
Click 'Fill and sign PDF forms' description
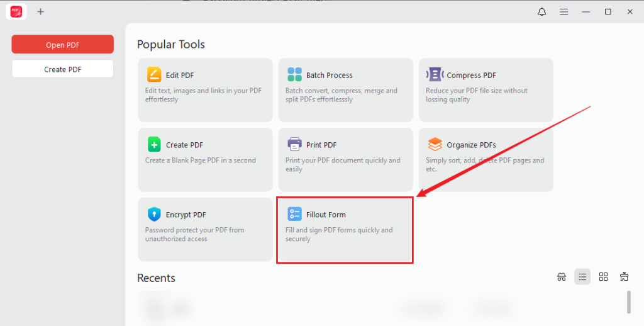tap(339, 234)
